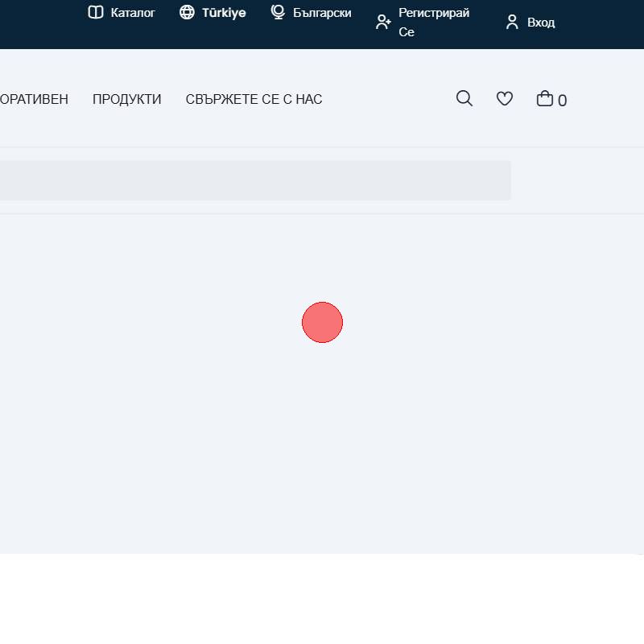Expand the Български language selector
Image resolution: width=644 pixels, height=644 pixels.
click(322, 13)
